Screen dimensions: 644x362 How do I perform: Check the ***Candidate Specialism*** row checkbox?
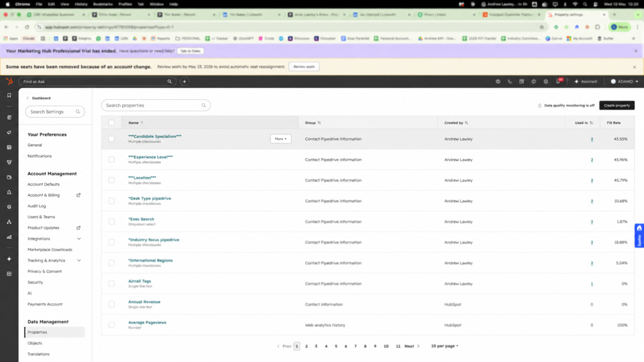coord(111,139)
